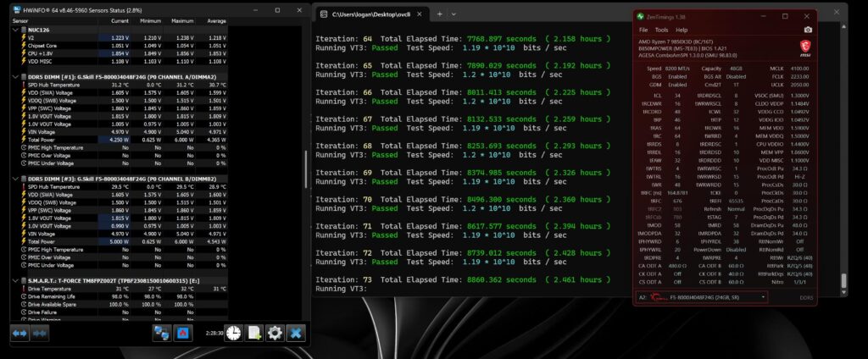Click the MSI logo in ZenTimings

click(805, 48)
